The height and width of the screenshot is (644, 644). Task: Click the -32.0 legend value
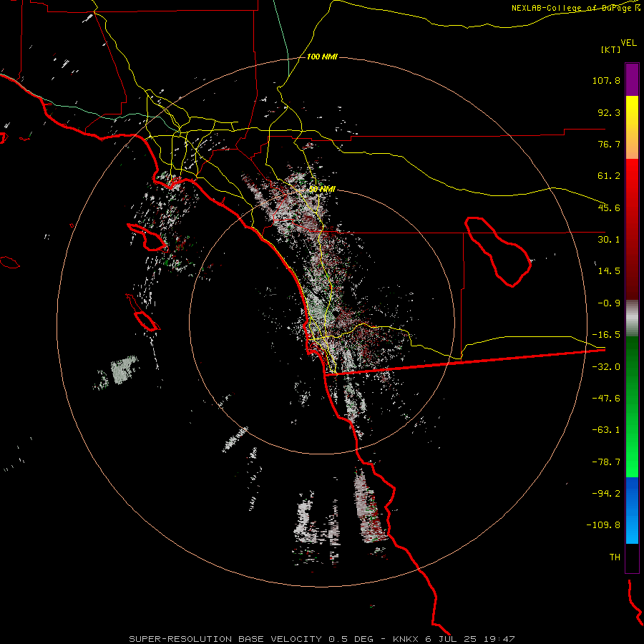point(606,367)
